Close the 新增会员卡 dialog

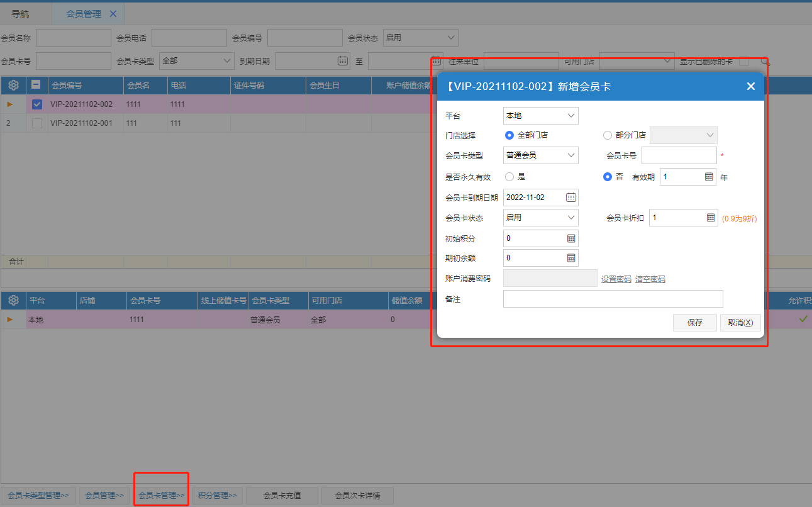[750, 86]
